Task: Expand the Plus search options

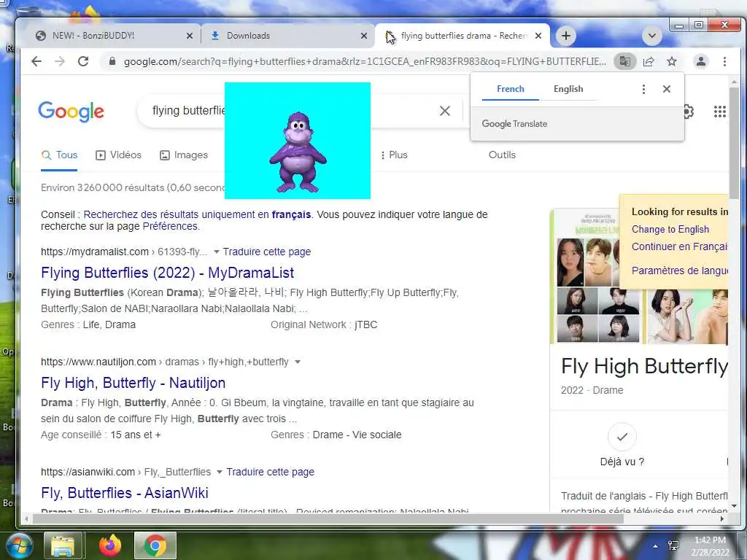Action: coord(393,155)
